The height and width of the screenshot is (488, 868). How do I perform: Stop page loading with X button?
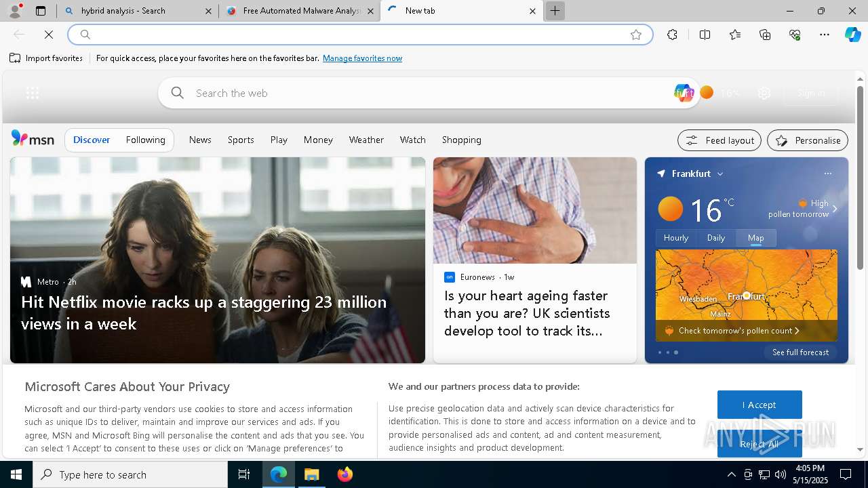point(49,35)
